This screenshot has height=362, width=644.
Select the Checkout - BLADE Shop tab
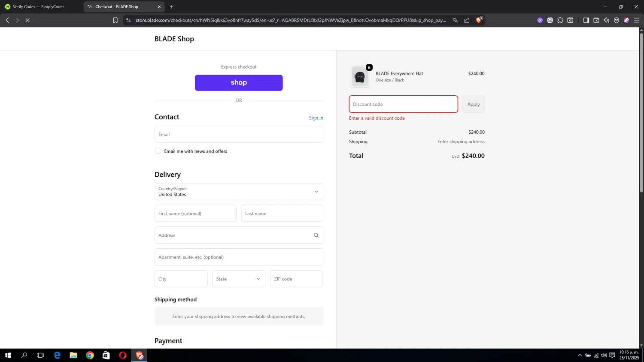pos(124,7)
